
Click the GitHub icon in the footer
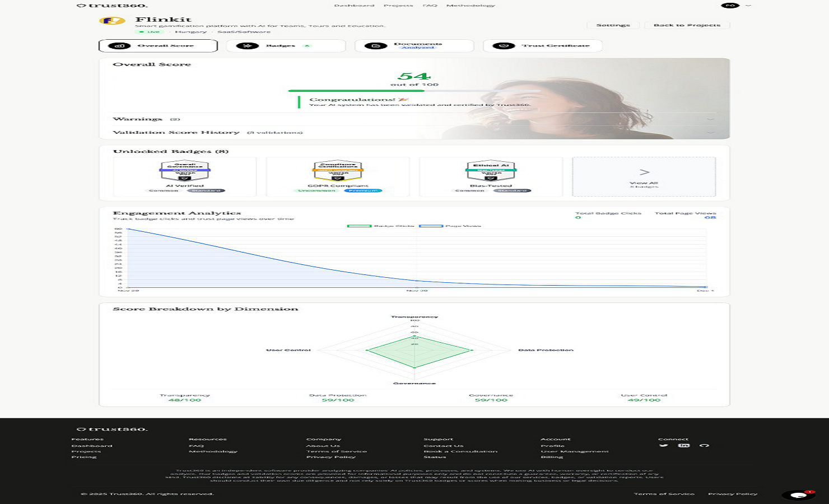(704, 445)
